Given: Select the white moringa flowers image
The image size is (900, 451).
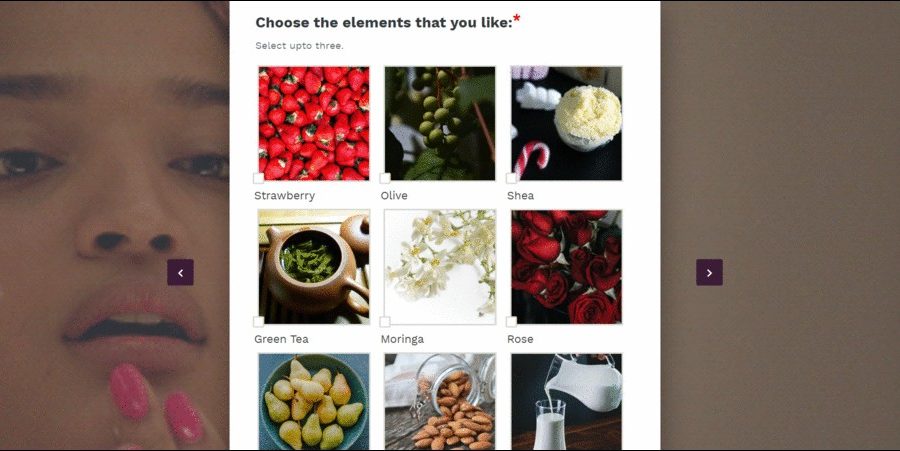Looking at the screenshot, I should 440,267.
